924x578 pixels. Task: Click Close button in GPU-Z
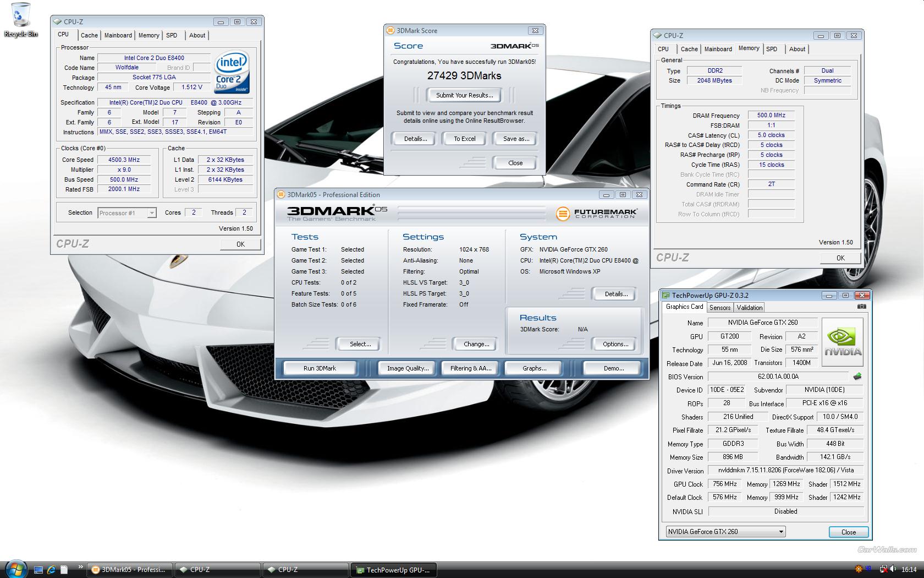[x=849, y=532]
